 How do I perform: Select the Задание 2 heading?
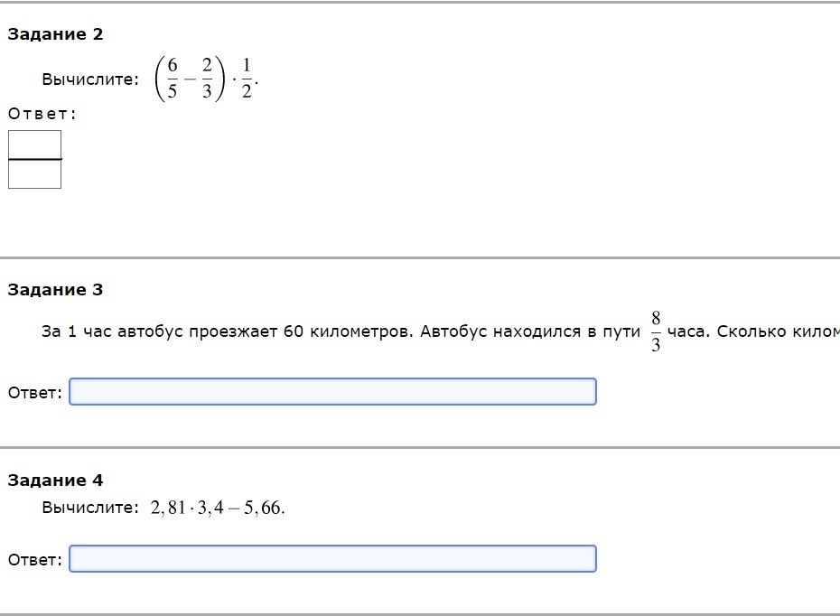coord(55,34)
